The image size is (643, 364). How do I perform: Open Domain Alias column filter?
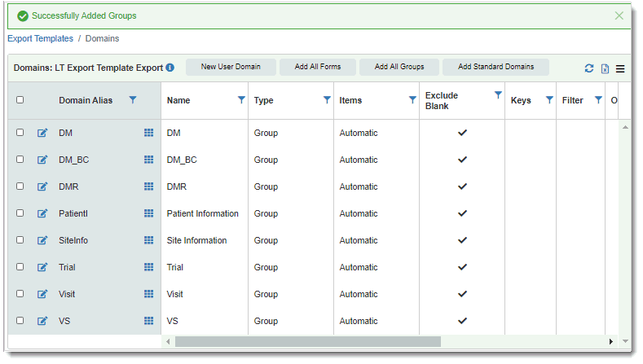click(x=133, y=99)
